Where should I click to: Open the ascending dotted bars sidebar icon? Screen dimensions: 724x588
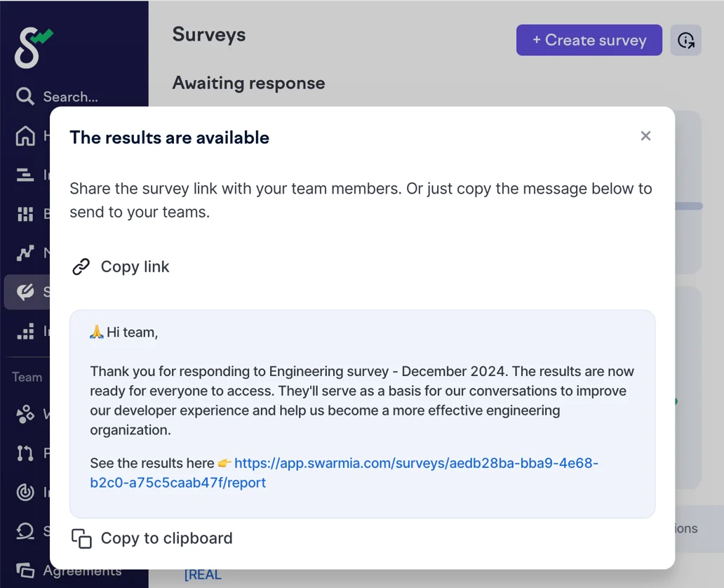pos(25,331)
